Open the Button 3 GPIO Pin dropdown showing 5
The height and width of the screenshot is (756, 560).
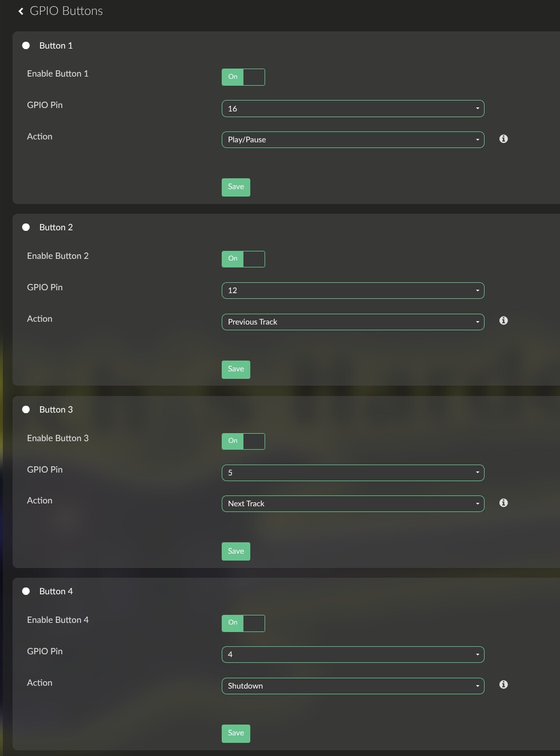353,473
